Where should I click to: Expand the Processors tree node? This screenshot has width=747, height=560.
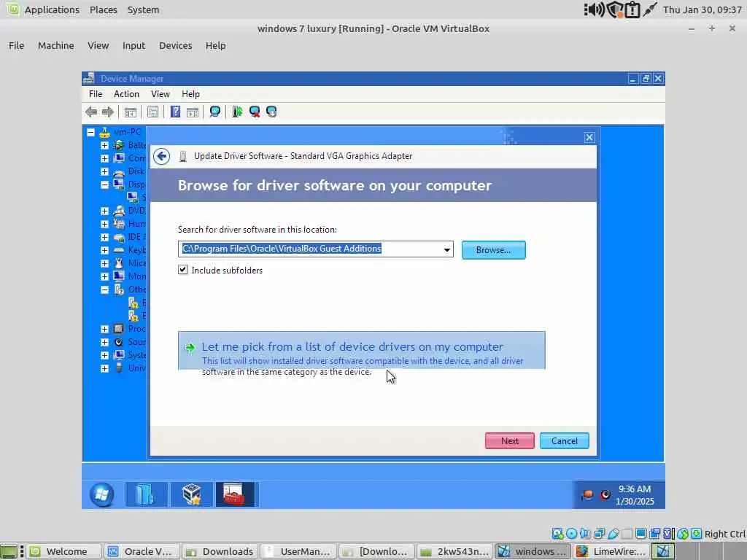104,329
